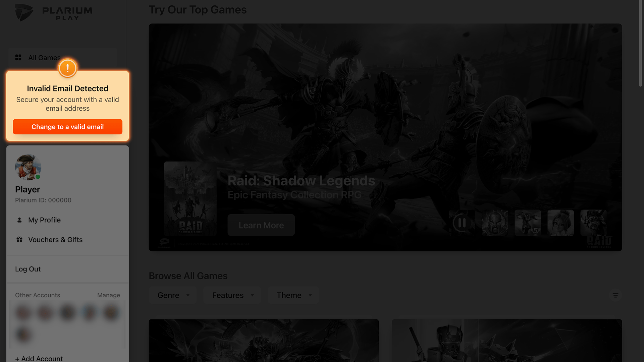Pause the featured games carousel
Viewport: 644px width, 362px height.
pos(462,223)
